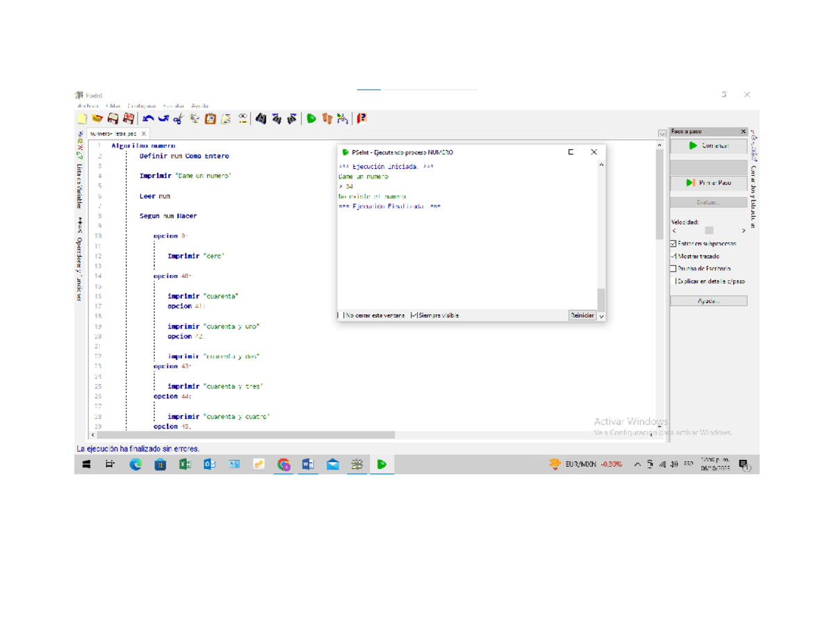
Task: Expand the hidden system tray icons chevron
Action: tap(637, 465)
